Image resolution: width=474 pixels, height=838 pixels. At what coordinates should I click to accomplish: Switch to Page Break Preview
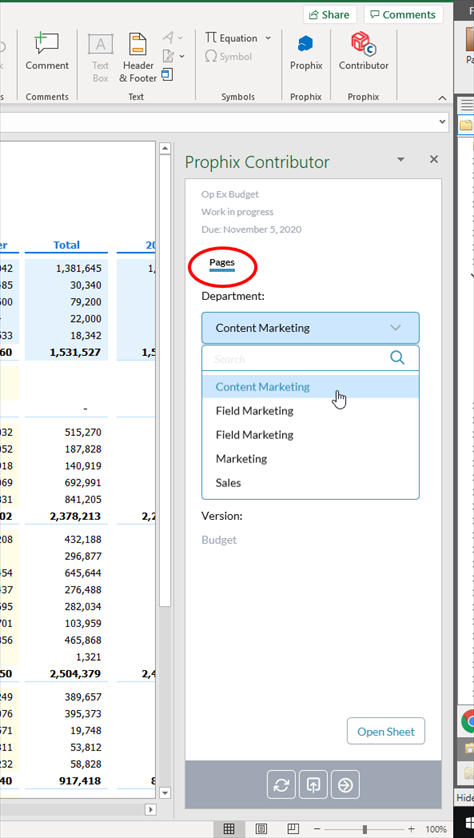click(293, 829)
